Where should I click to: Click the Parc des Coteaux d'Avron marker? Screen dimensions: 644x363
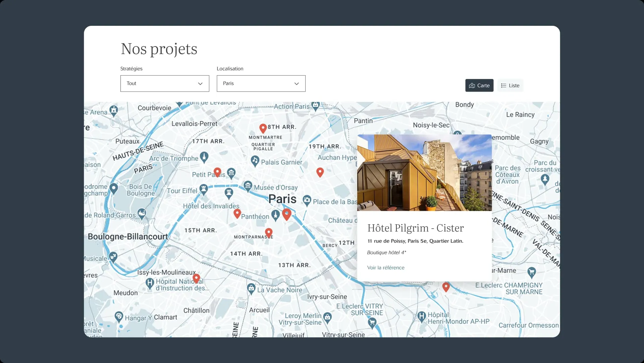545,180
